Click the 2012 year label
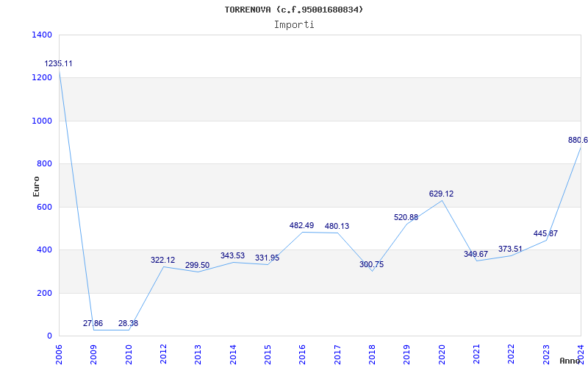This screenshot has width=588, height=368. tap(163, 355)
